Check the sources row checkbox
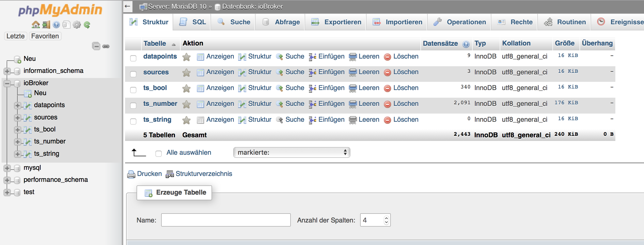 coord(133,74)
